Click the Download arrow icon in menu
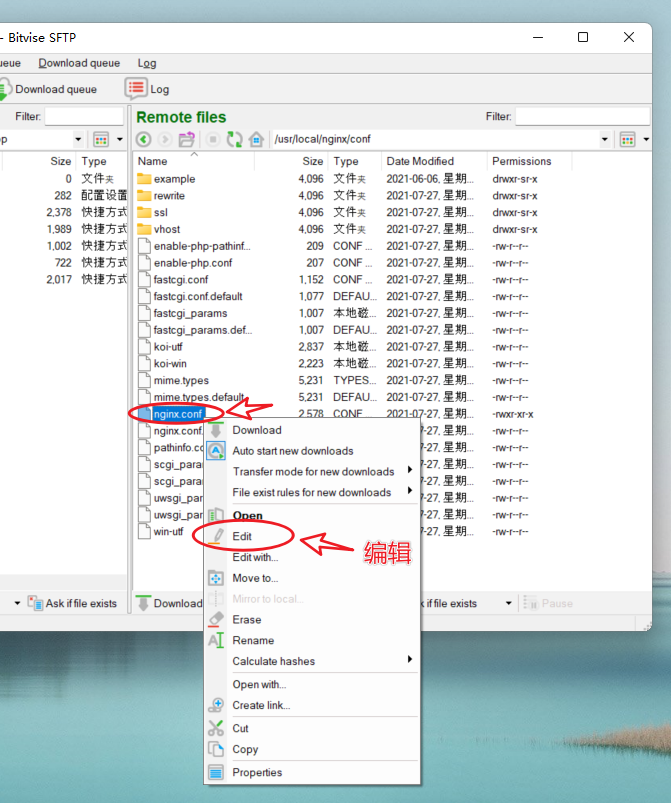 point(216,430)
